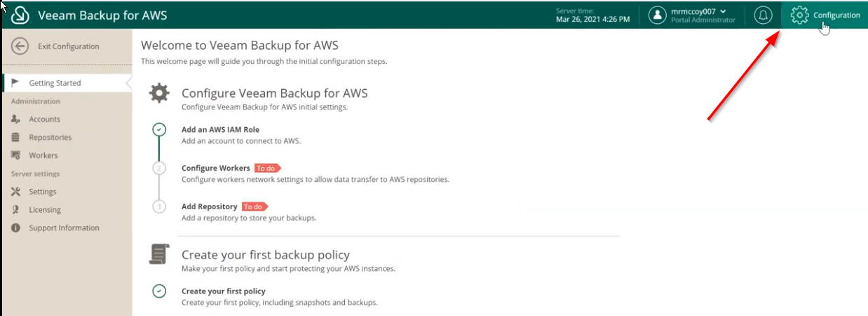The width and height of the screenshot is (868, 316).
Task: Open the Configure Workers step link
Action: [x=216, y=169]
